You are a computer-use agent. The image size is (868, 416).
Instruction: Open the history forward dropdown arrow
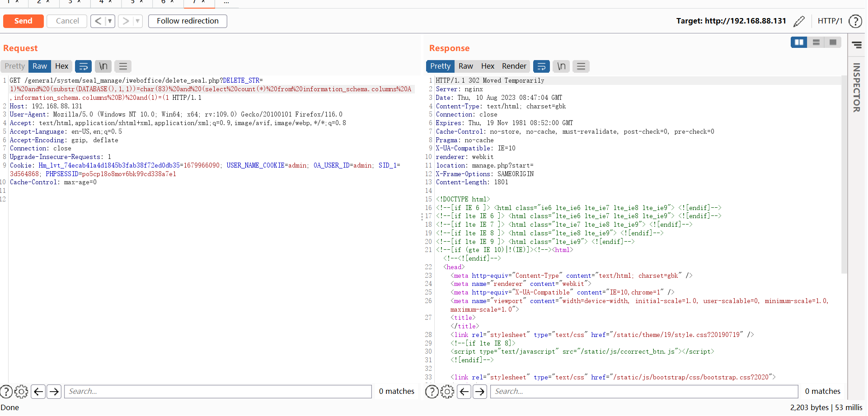137,21
